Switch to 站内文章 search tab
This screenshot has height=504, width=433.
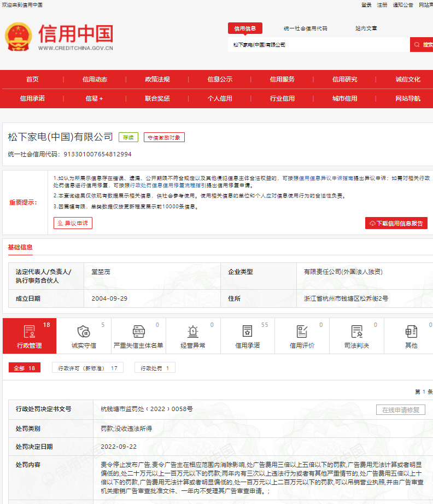[366, 28]
